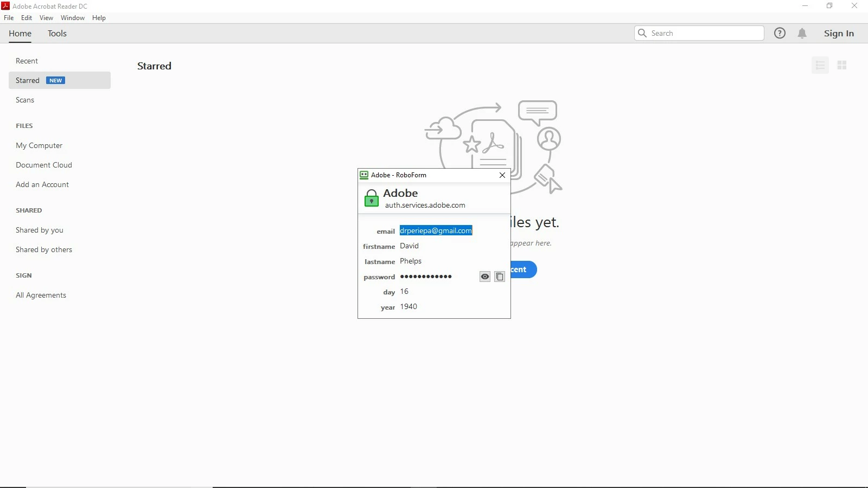Switch to list view layout

tap(820, 66)
